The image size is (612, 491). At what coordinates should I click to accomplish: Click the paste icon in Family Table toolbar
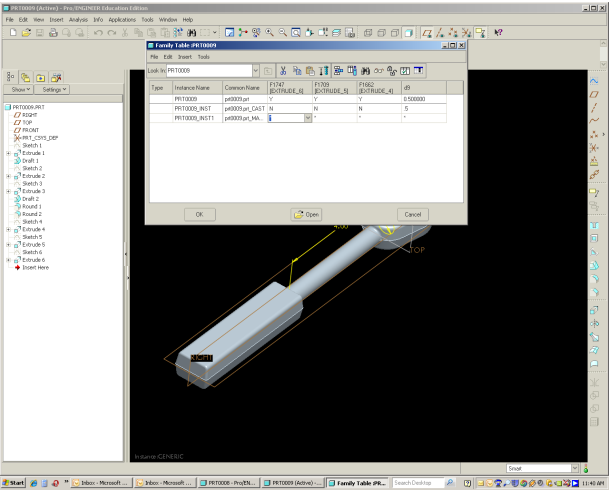pyautogui.click(x=310, y=71)
